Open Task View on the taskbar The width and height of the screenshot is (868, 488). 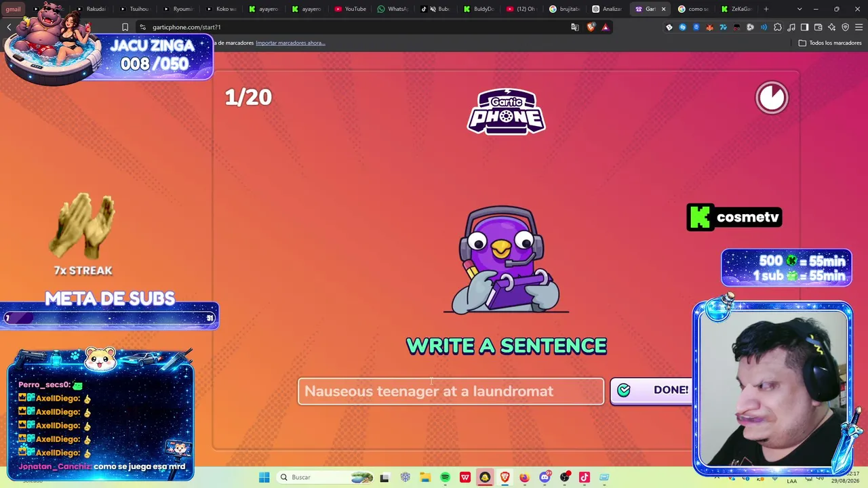tap(384, 477)
